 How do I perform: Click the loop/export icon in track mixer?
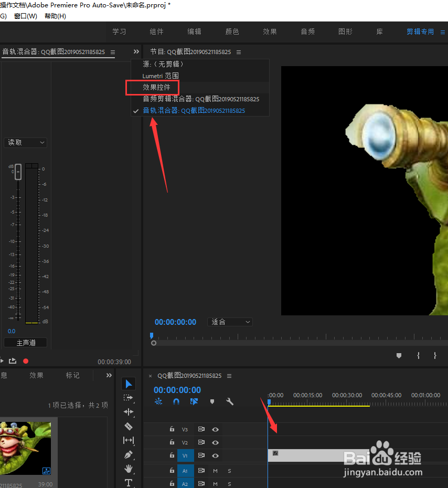[x=13, y=361]
